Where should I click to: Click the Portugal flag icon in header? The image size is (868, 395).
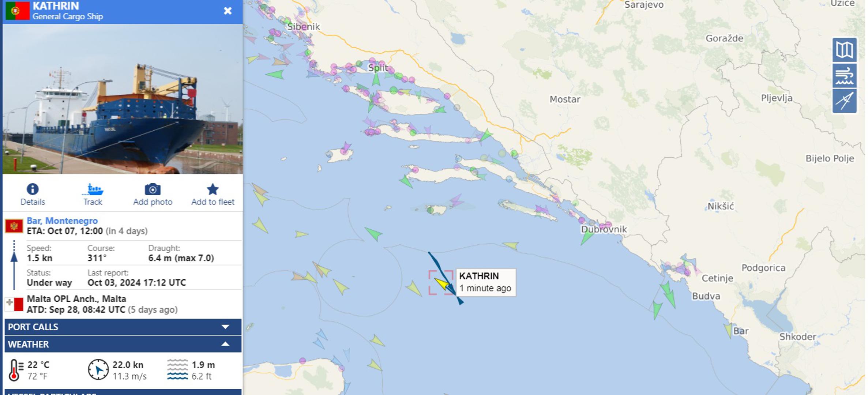(17, 11)
